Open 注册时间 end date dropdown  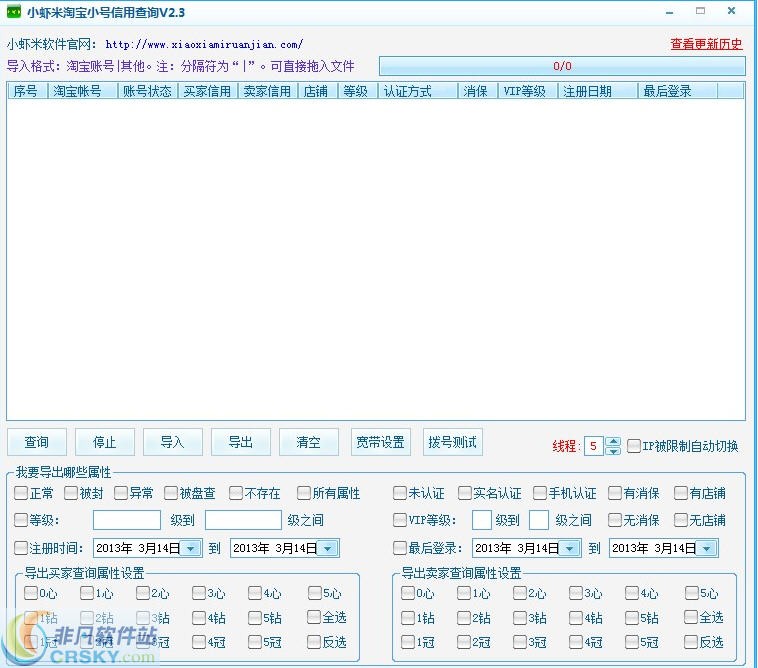[328, 548]
